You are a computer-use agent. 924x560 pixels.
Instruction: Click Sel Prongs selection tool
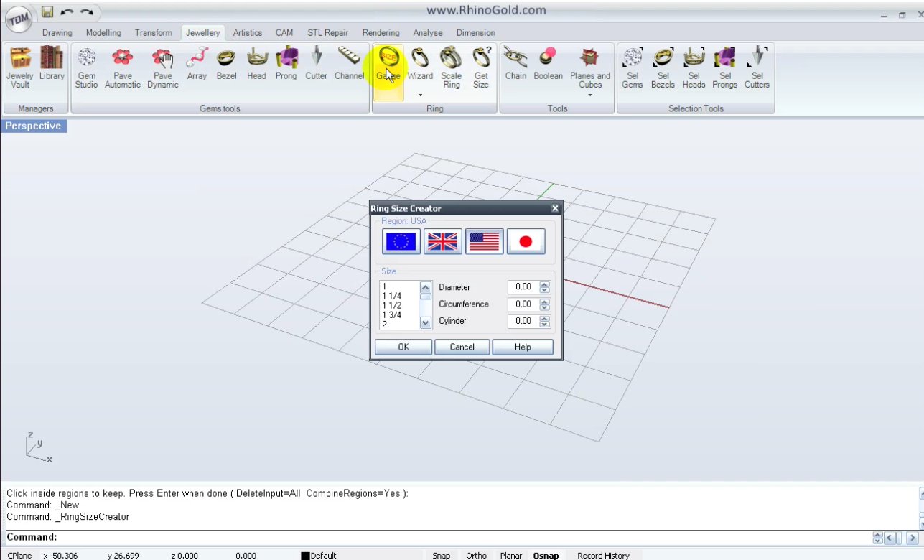pyautogui.click(x=725, y=68)
